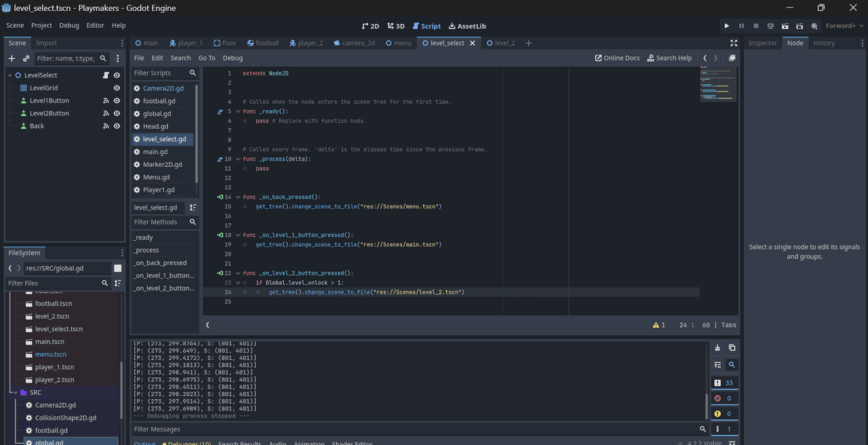Open Online Docs link
Viewport: 868px width, 445px height.
click(617, 58)
